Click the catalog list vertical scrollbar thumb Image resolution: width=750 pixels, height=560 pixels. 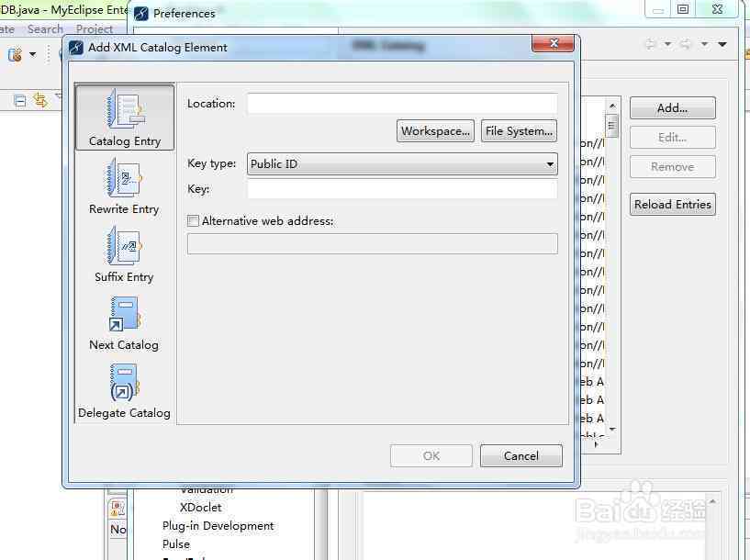tap(612, 126)
